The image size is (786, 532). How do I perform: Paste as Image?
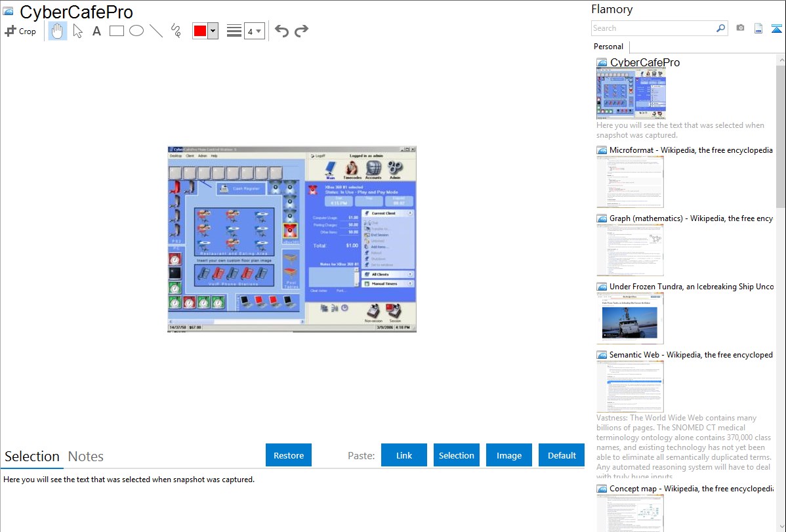pos(509,455)
